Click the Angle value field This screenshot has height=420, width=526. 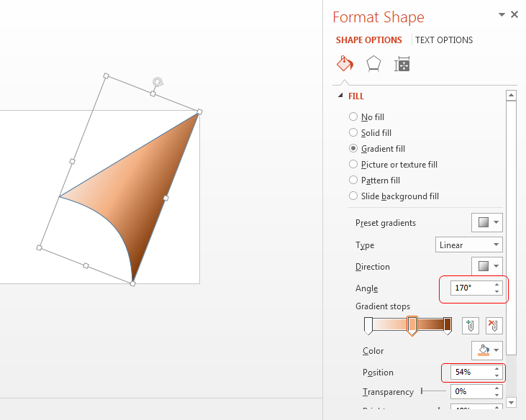point(471,288)
